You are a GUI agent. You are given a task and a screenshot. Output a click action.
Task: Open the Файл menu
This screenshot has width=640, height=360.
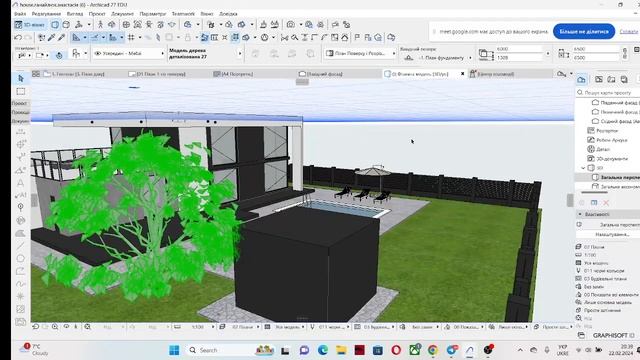pyautogui.click(x=20, y=14)
